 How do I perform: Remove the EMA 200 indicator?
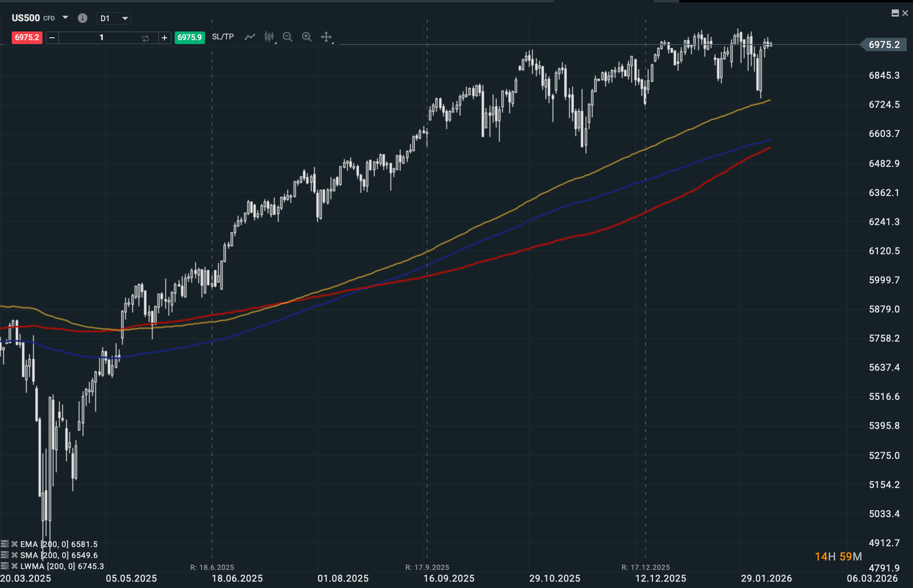click(15, 544)
